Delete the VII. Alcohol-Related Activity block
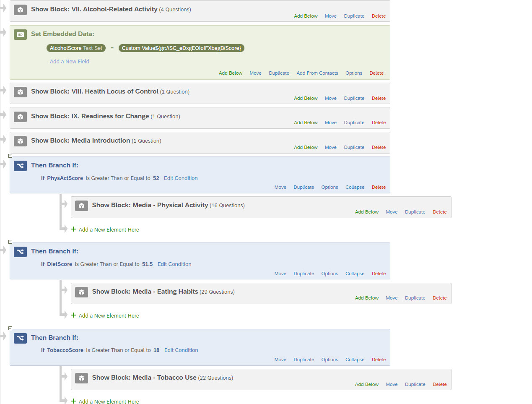532x404 pixels. (379, 16)
